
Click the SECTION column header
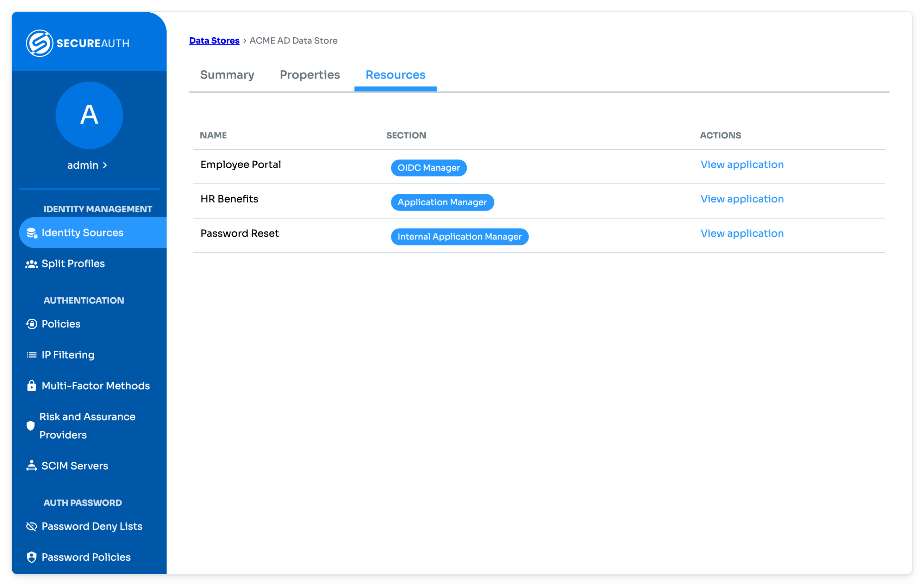point(406,136)
